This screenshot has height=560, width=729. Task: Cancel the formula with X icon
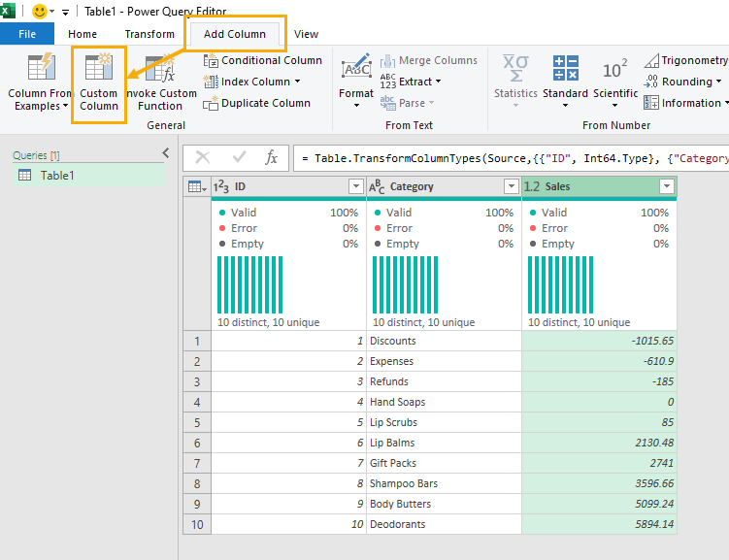click(203, 158)
